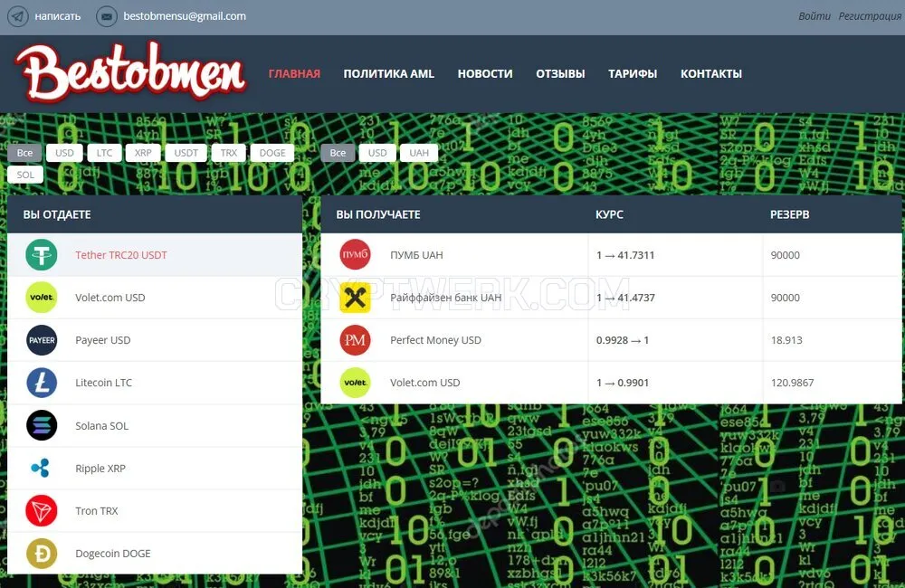Go to НОВОСТИ section
Image resolution: width=905 pixels, height=588 pixels.
pyautogui.click(x=485, y=74)
